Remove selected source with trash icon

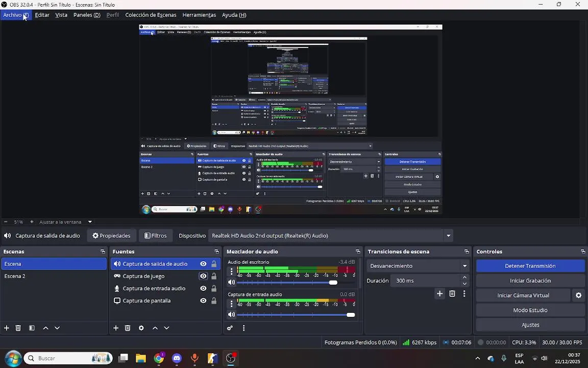click(128, 328)
